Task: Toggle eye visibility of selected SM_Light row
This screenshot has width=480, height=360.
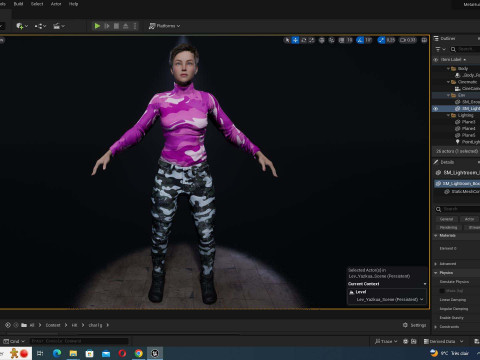Action: coord(435,109)
